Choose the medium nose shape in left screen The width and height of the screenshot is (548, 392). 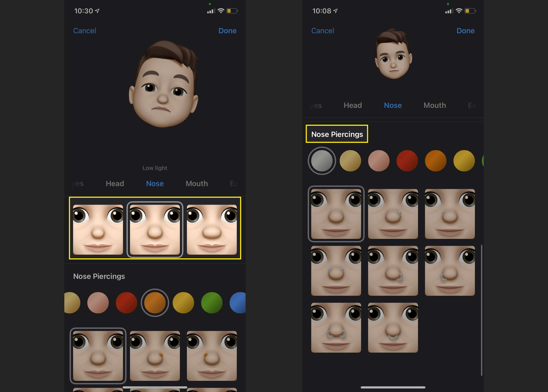tap(155, 229)
